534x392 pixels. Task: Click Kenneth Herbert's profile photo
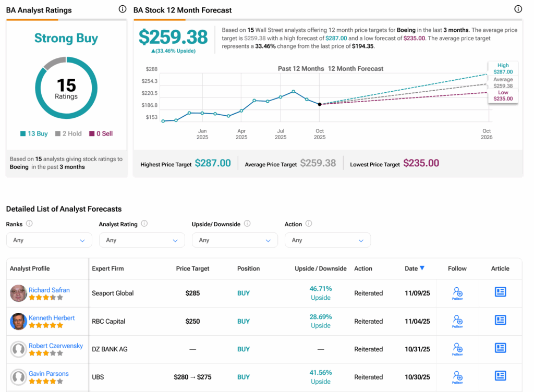[18, 321]
